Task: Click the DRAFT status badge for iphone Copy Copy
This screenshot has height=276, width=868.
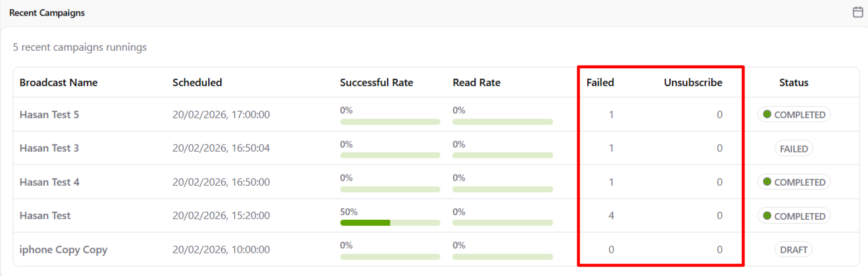Action: pos(794,250)
